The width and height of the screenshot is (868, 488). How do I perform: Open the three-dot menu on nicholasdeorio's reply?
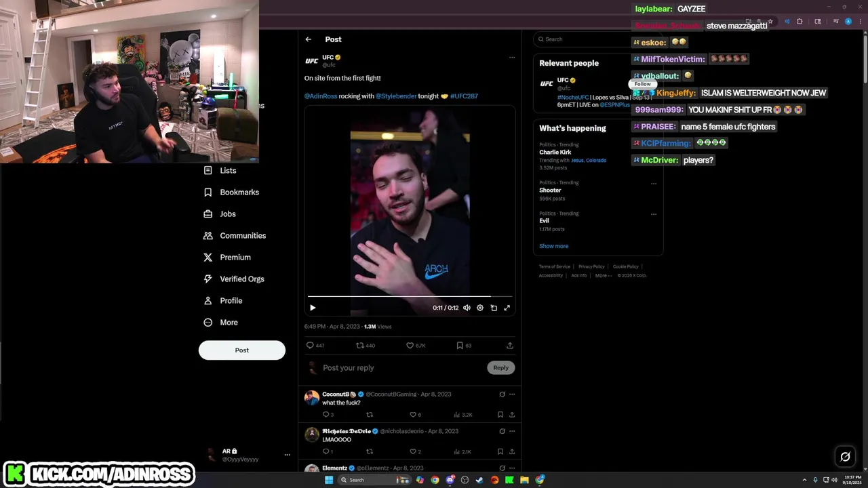(512, 431)
